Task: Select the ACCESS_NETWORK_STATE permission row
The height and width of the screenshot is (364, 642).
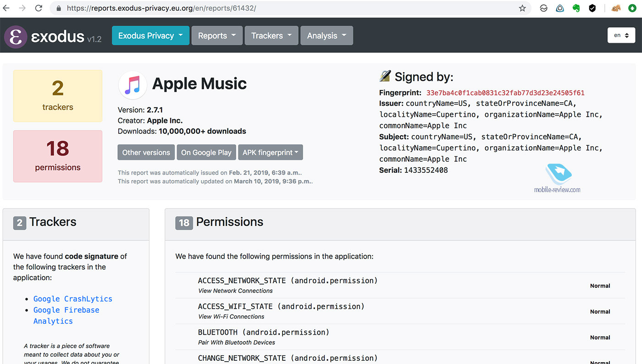Action: tap(400, 285)
